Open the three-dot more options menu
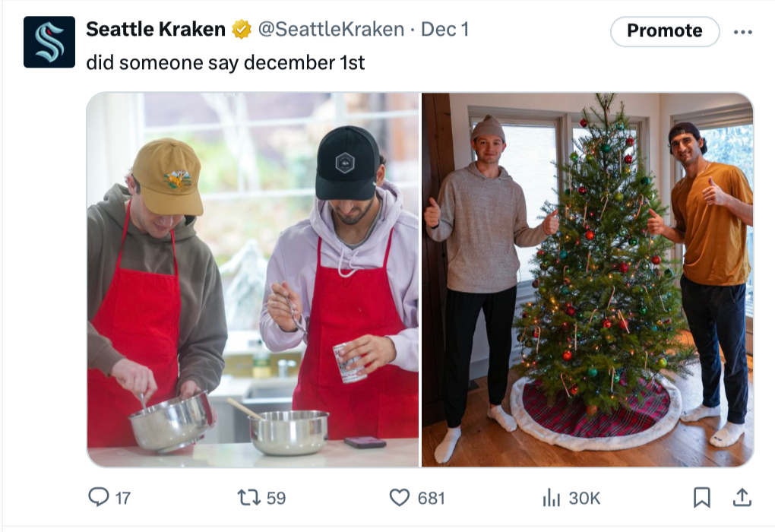775x532 pixels. coord(743,32)
